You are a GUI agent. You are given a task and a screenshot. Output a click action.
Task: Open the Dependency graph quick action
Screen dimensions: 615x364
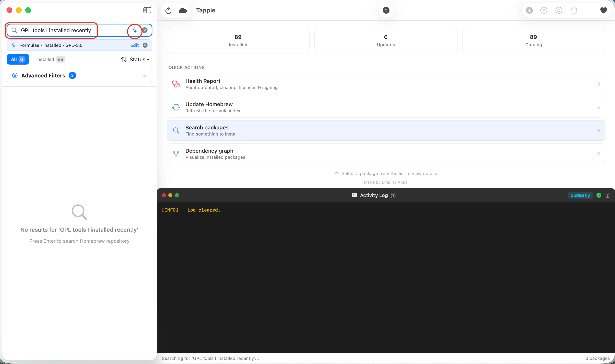[386, 154]
